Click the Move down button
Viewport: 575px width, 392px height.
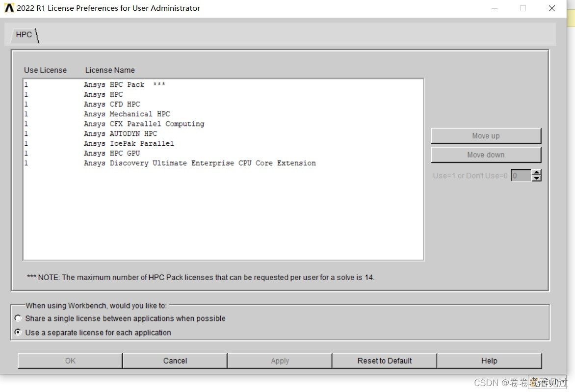[x=486, y=155]
